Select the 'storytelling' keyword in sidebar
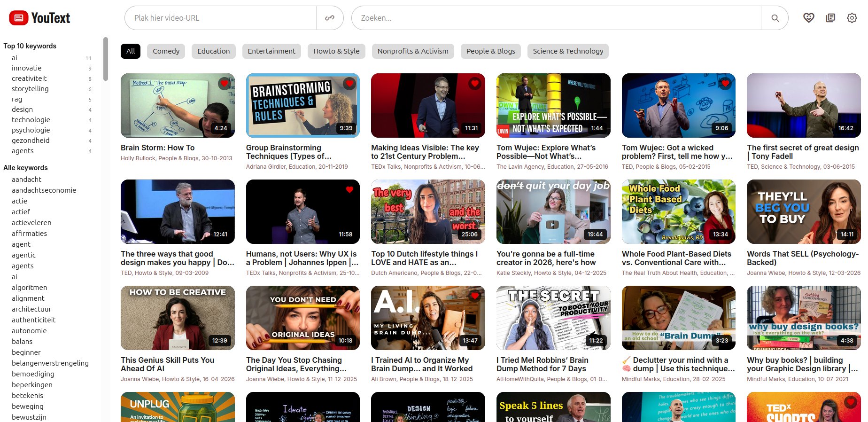The width and height of the screenshot is (868, 422). [30, 89]
